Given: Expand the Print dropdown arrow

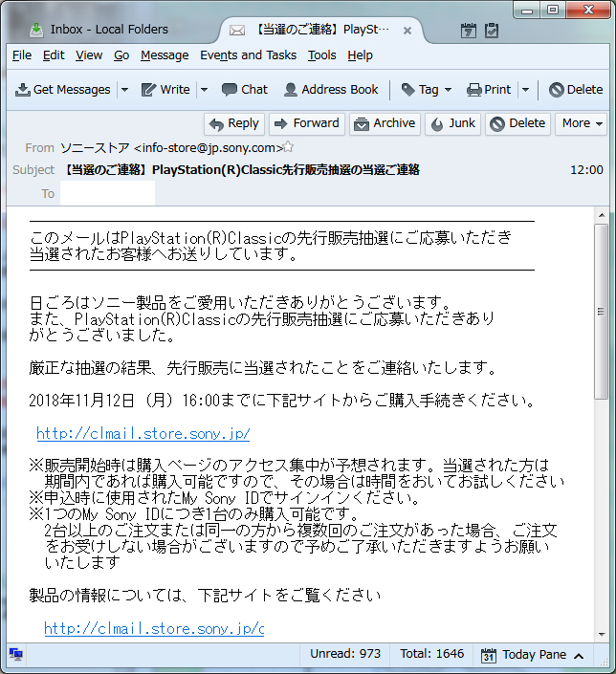Looking at the screenshot, I should coord(525,90).
